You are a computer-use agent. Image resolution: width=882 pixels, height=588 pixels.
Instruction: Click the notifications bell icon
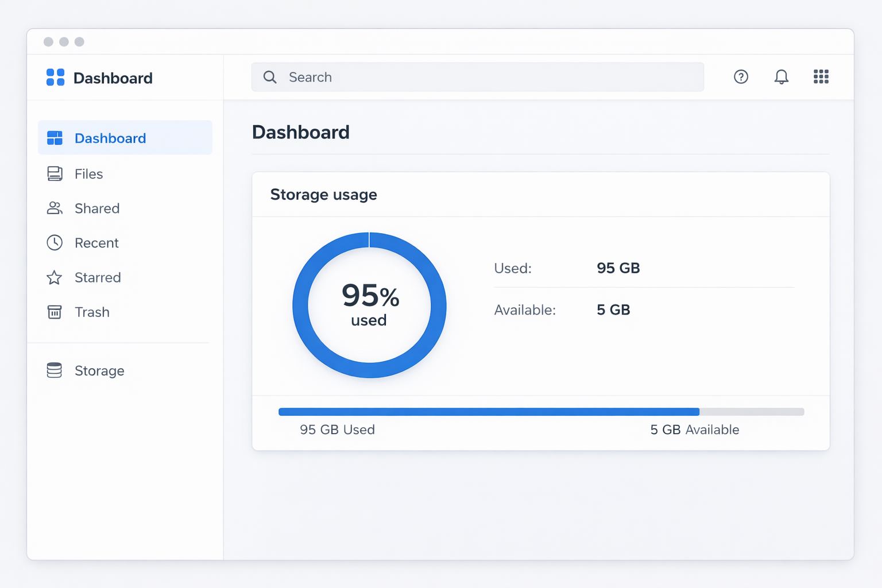point(781,77)
